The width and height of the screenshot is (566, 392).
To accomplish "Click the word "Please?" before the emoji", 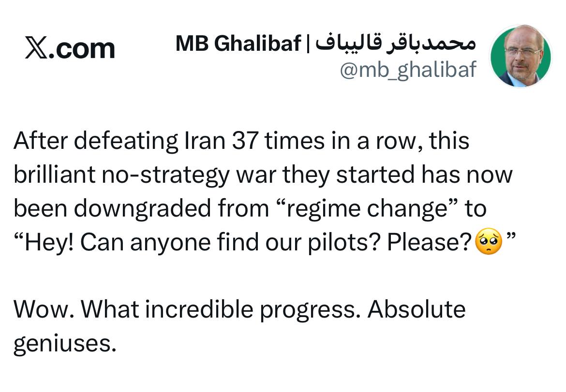I will coord(429,242).
